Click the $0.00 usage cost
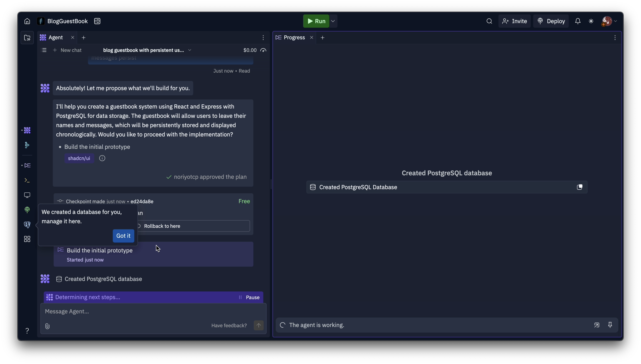The width and height of the screenshot is (641, 364). pos(250,50)
